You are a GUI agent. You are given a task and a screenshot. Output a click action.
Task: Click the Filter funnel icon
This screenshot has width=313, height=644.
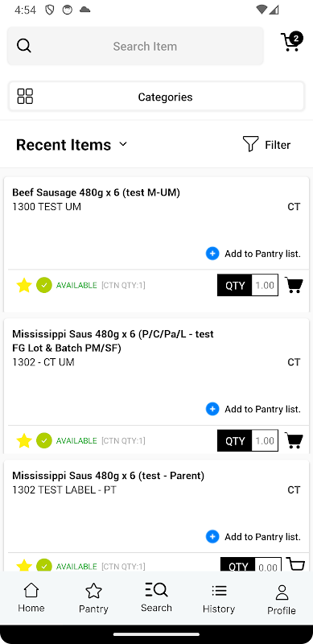250,144
